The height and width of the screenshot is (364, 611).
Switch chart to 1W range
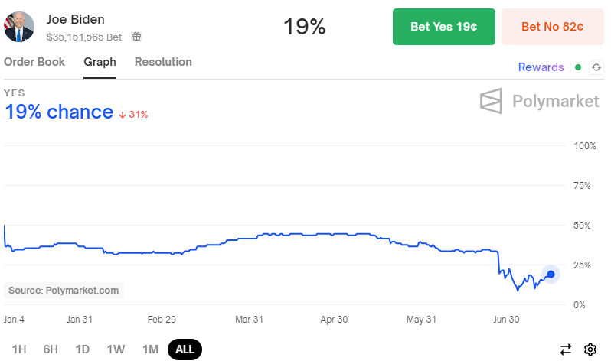(x=116, y=349)
